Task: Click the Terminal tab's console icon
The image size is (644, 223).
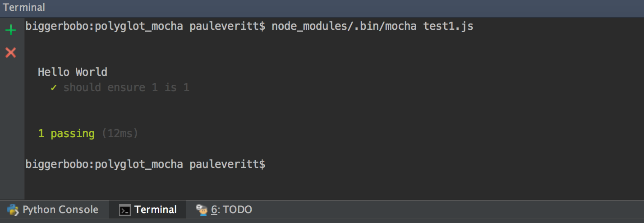Action: pos(125,210)
